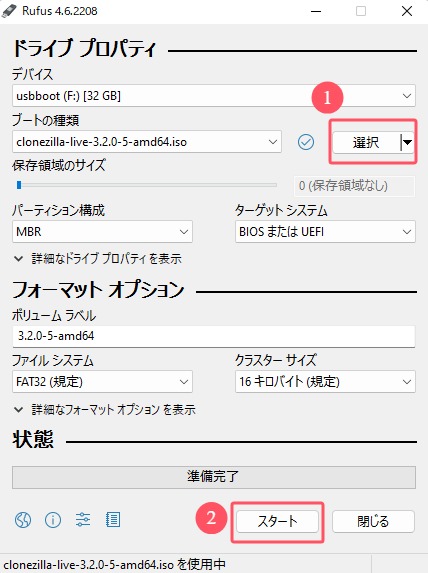Open the language globe icon
428x573 pixels.
(x=23, y=520)
